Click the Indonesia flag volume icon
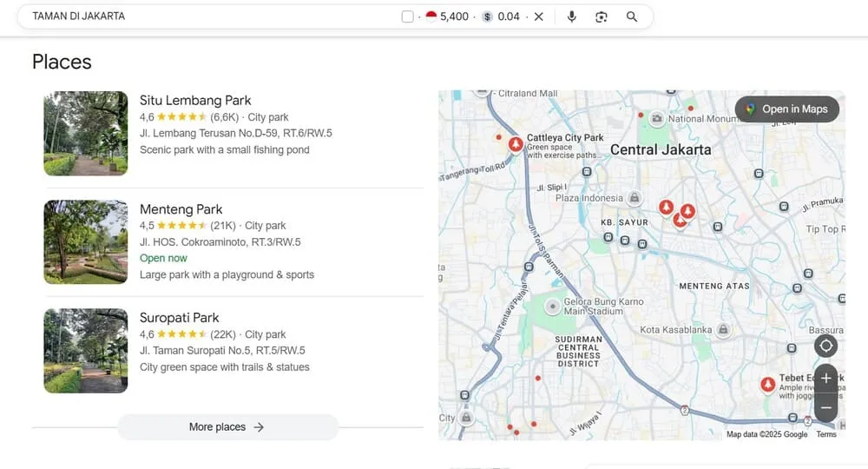 pyautogui.click(x=431, y=16)
